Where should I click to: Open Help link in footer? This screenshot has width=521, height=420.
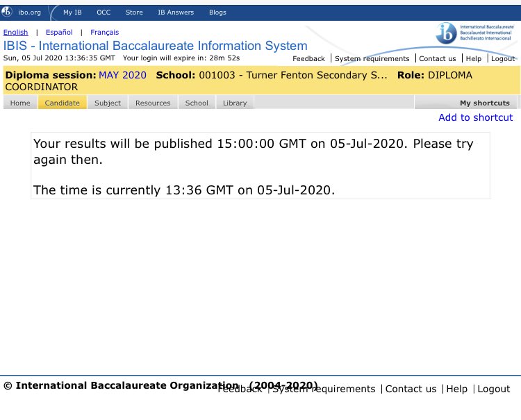456,389
